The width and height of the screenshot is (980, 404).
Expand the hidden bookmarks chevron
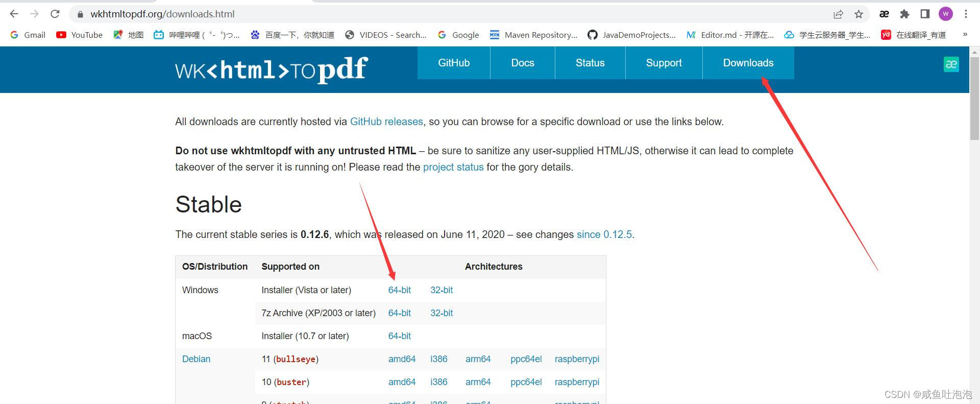pos(965,35)
